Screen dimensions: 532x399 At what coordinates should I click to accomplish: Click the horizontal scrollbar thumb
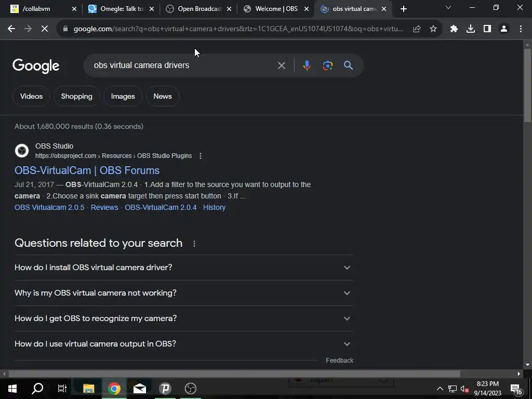tap(234, 374)
